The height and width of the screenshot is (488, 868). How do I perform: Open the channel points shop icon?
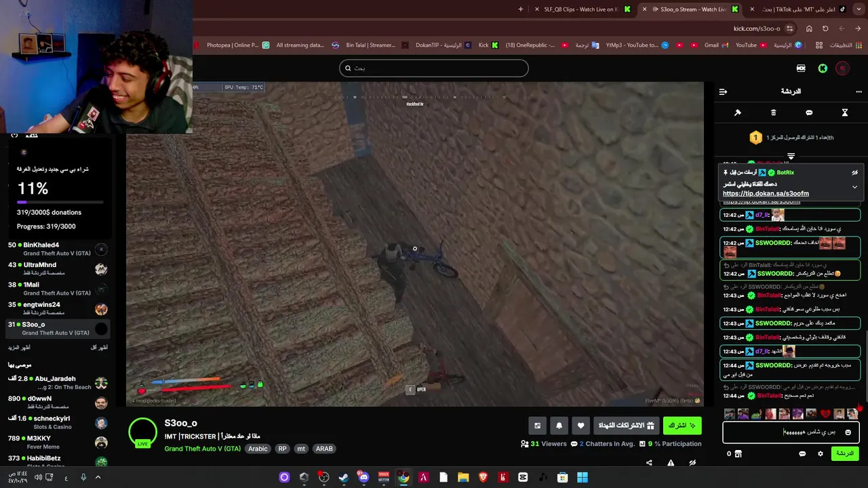738,453
